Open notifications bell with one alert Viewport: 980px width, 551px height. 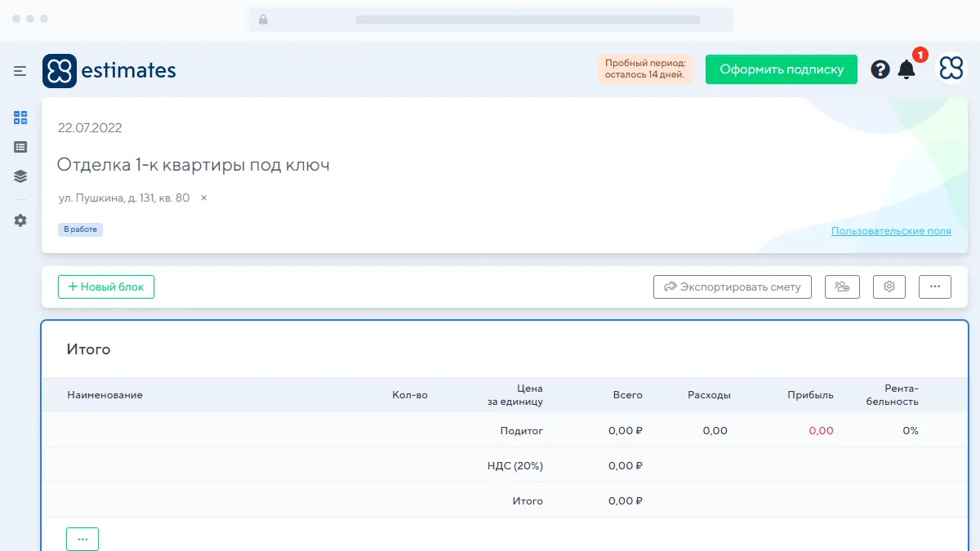coord(906,69)
